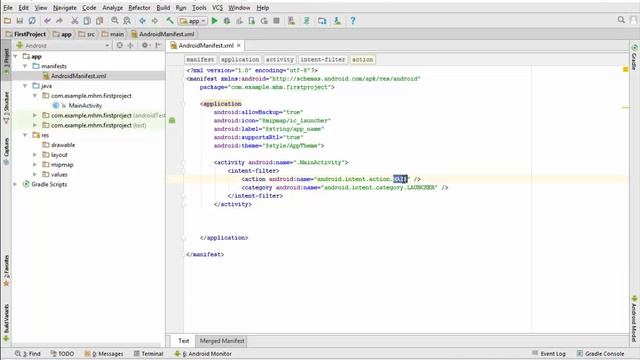
Task: Open the Analyze menu
Action: click(112, 7)
